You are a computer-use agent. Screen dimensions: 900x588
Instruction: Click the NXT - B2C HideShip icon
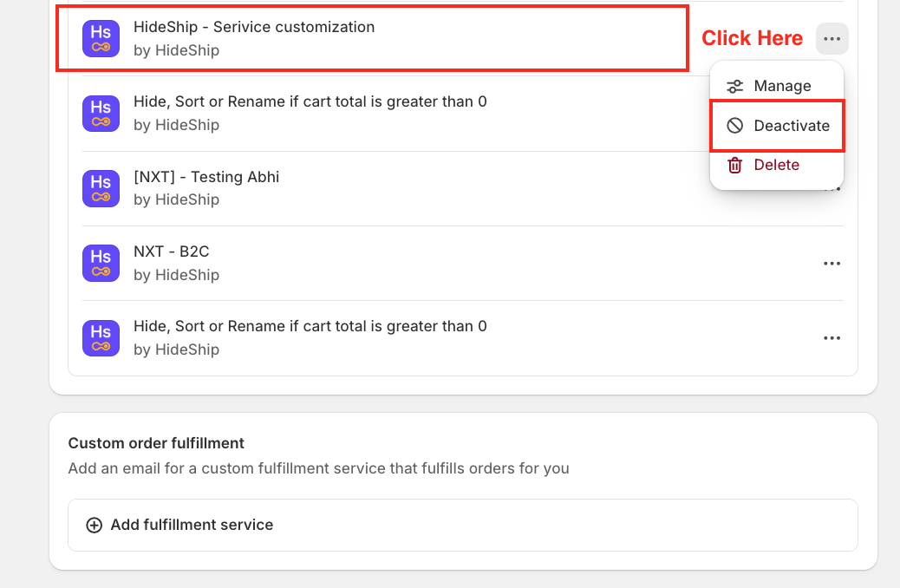101,263
